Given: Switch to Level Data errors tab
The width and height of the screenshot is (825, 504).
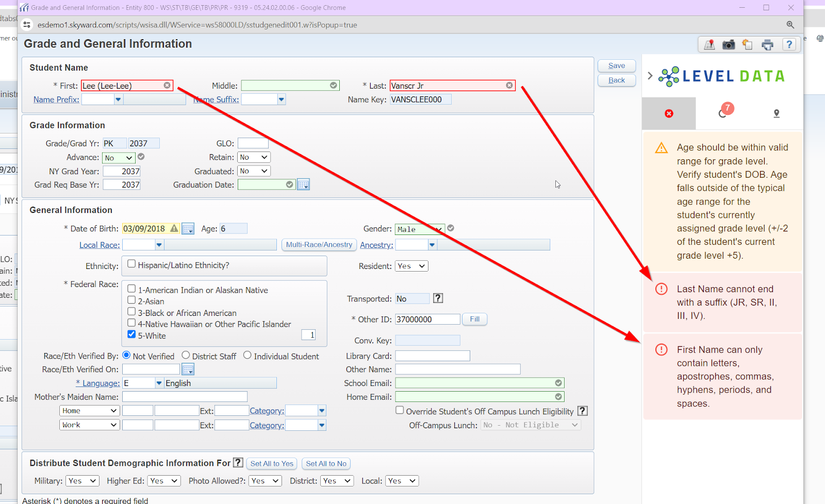Looking at the screenshot, I should point(669,113).
